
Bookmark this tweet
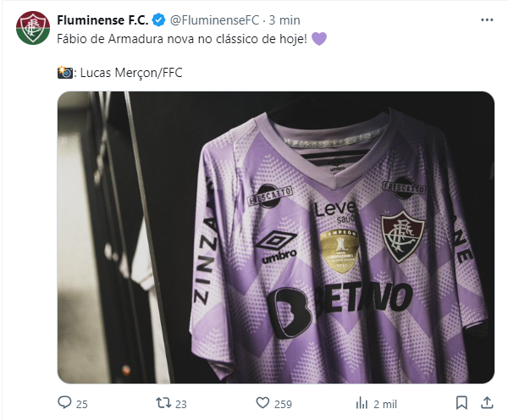pos(461,403)
